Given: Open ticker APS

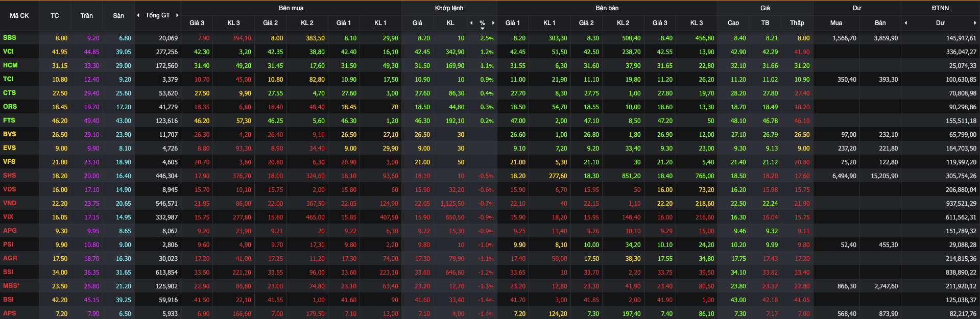Looking at the screenshot, I should coord(9,313).
